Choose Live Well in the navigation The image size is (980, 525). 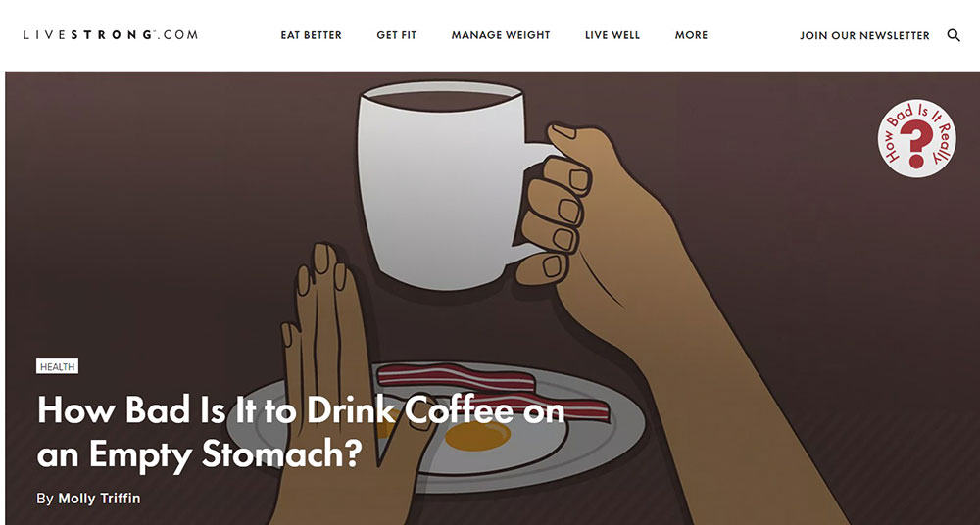(612, 35)
